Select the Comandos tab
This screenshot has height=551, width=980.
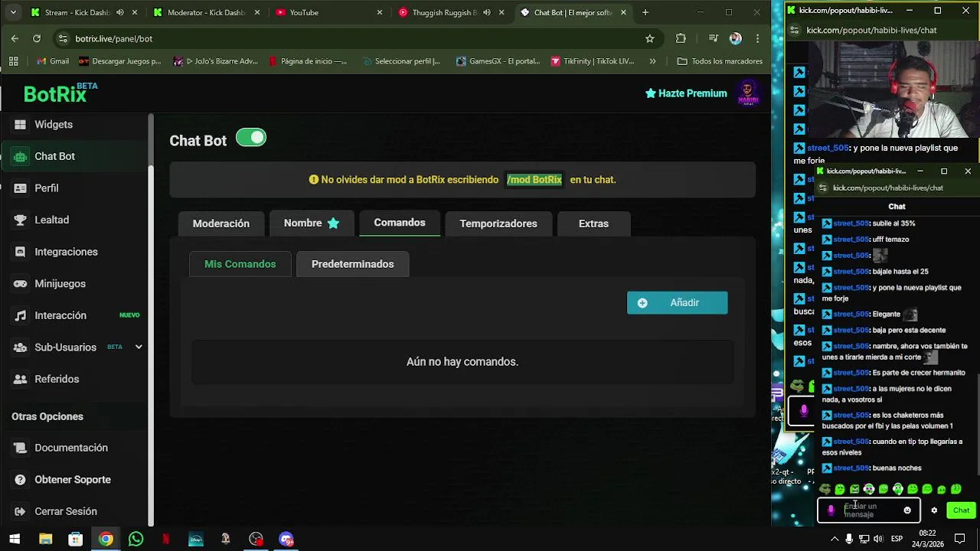tap(400, 223)
